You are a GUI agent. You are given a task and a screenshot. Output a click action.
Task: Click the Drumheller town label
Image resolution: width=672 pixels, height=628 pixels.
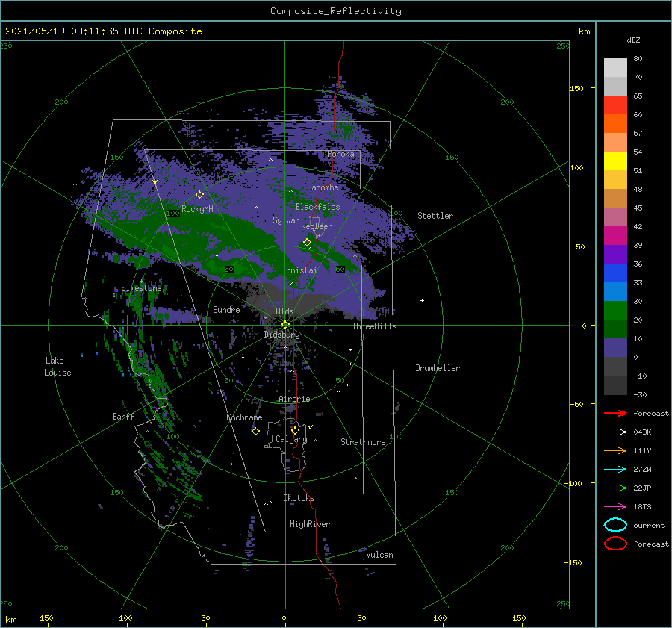point(438,368)
